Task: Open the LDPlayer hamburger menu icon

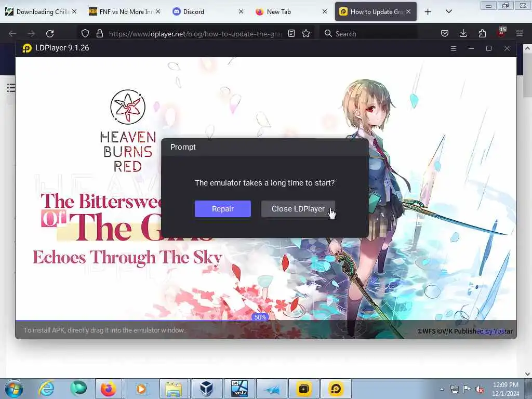Action: pos(453,48)
